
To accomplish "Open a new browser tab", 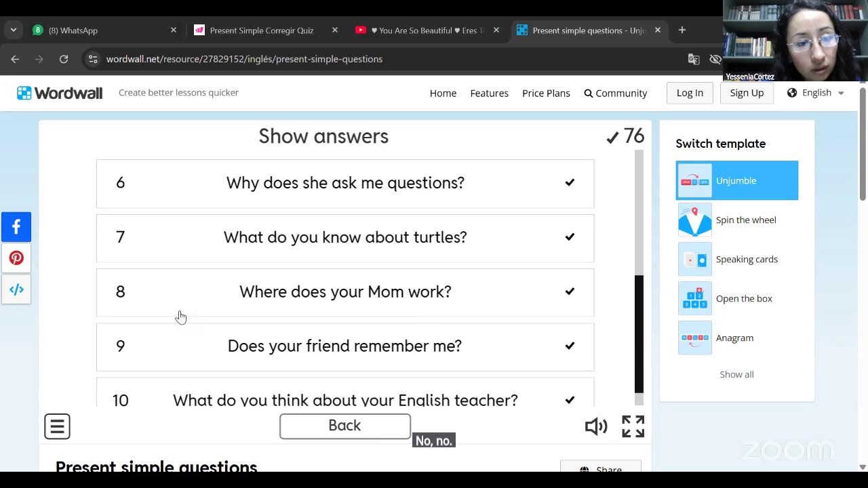I will tap(682, 30).
